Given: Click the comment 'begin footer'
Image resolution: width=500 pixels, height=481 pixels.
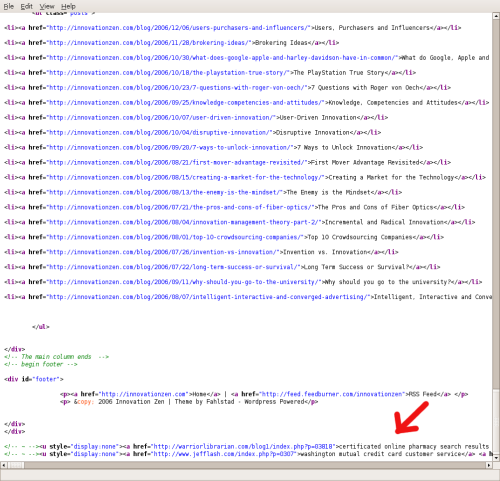Looking at the screenshot, I should click(x=42, y=365).
